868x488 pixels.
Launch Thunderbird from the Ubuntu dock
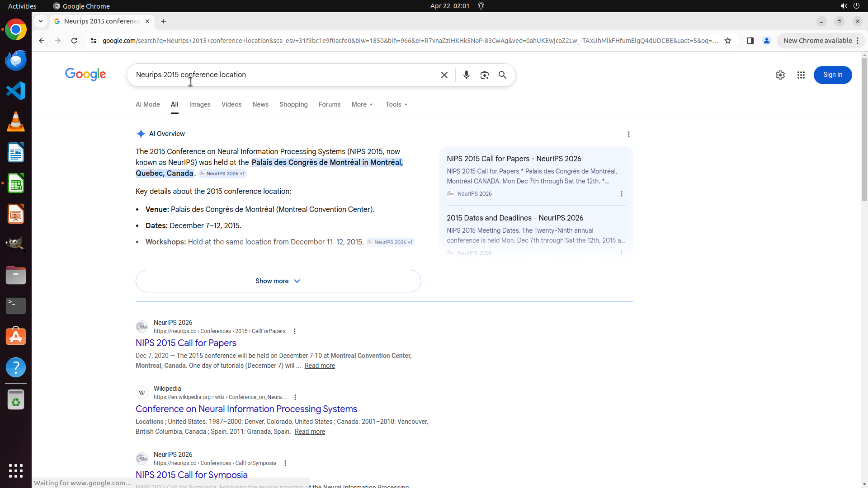pos(16,60)
